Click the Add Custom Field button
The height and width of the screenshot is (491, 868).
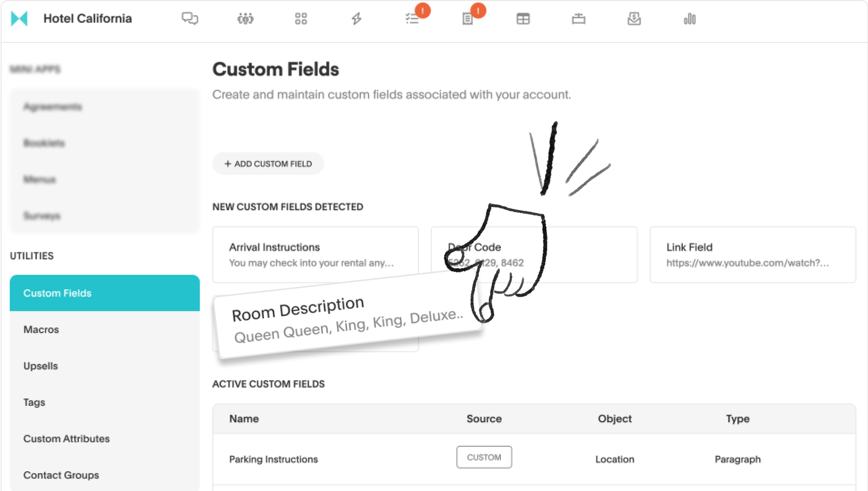click(x=268, y=164)
